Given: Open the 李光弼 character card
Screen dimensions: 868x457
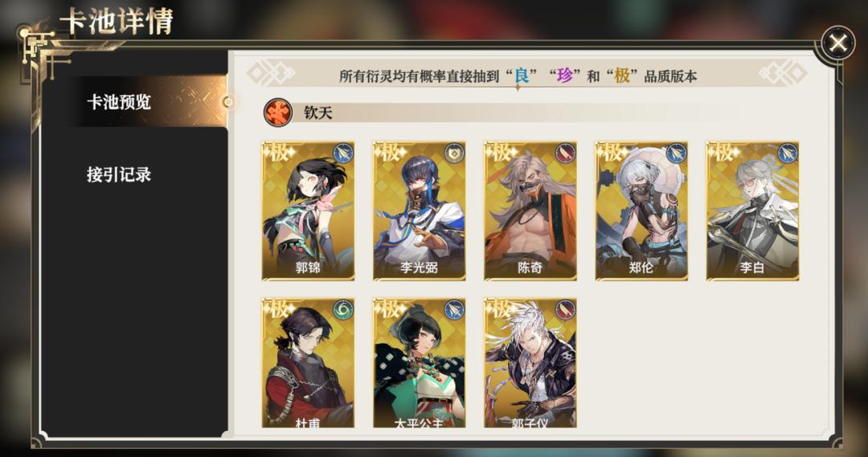Looking at the screenshot, I should click(x=419, y=210).
